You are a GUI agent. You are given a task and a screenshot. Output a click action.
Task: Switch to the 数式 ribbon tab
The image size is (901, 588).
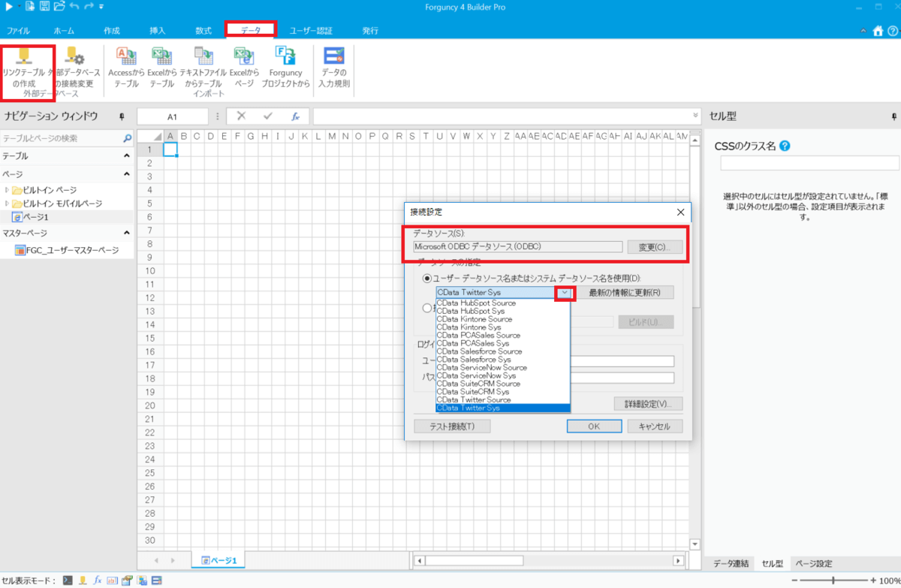203,31
